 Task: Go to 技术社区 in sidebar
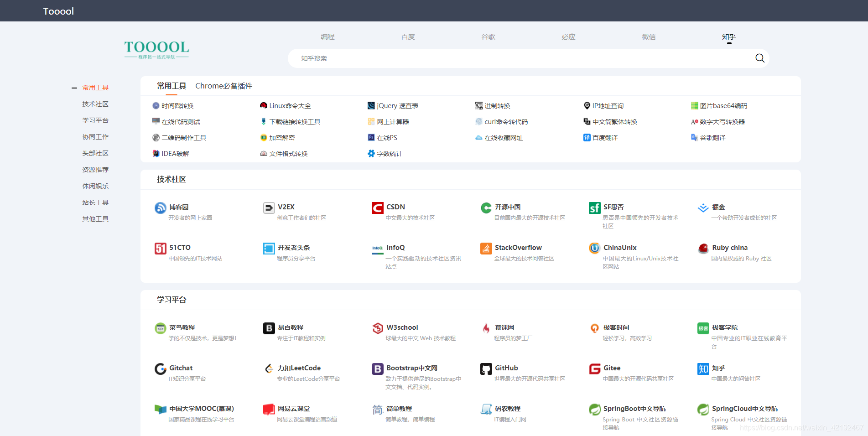(x=95, y=104)
